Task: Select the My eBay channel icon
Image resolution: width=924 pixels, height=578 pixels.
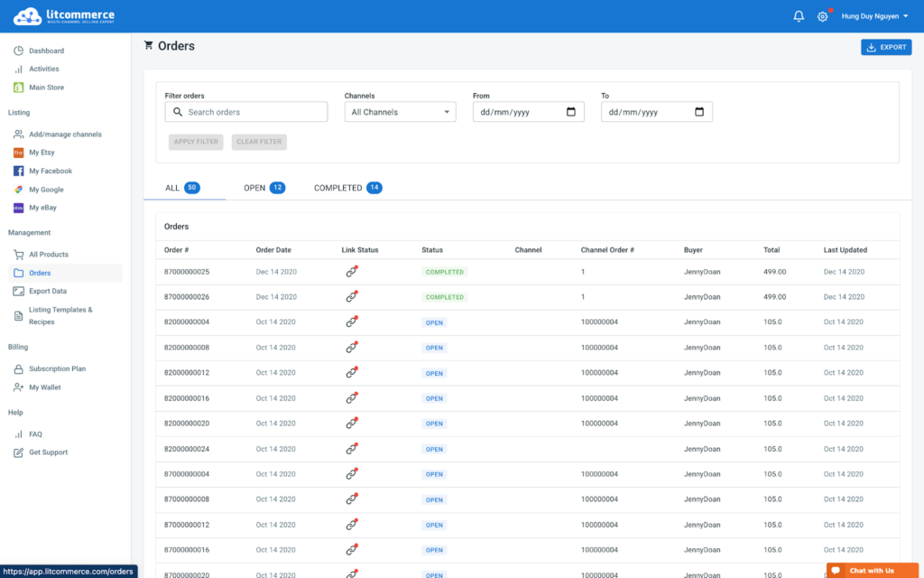Action: 18,208
